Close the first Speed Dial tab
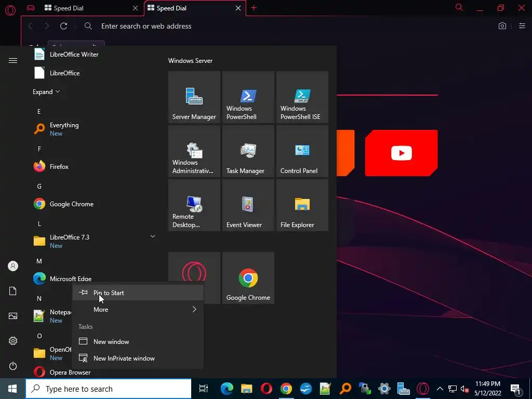 [x=136, y=8]
